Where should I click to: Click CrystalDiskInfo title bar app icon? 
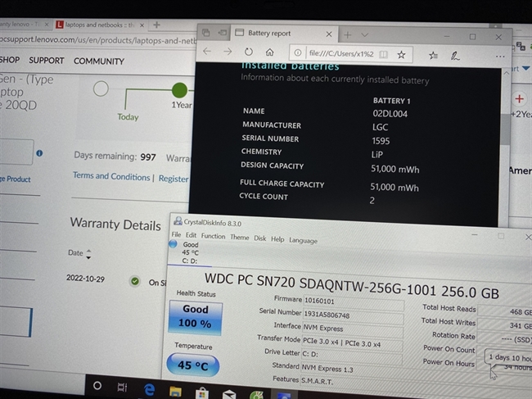click(x=178, y=221)
